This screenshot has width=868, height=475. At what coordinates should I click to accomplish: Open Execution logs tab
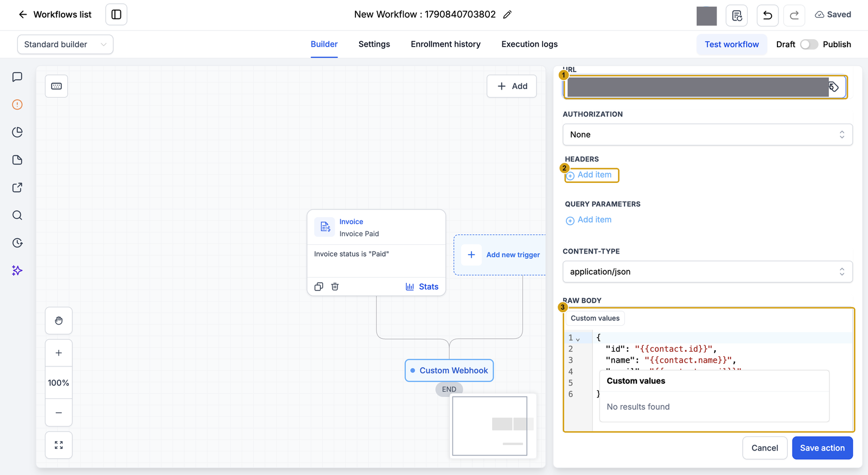[529, 45]
